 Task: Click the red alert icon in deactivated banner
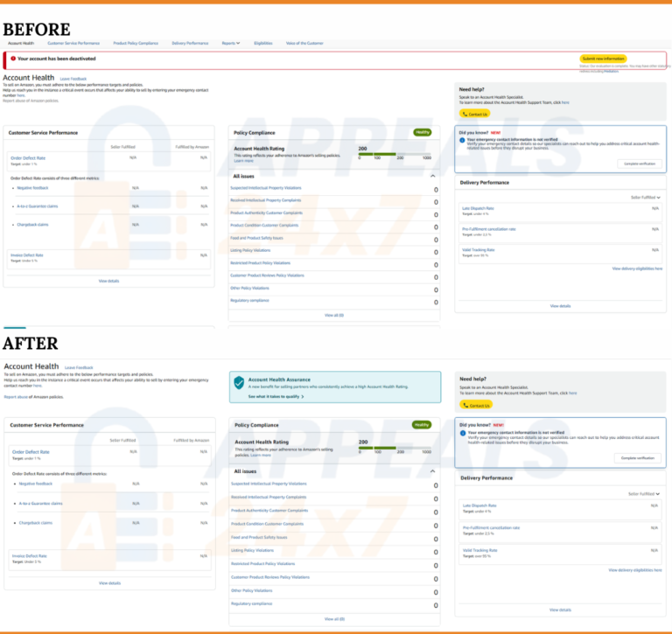coord(13,59)
